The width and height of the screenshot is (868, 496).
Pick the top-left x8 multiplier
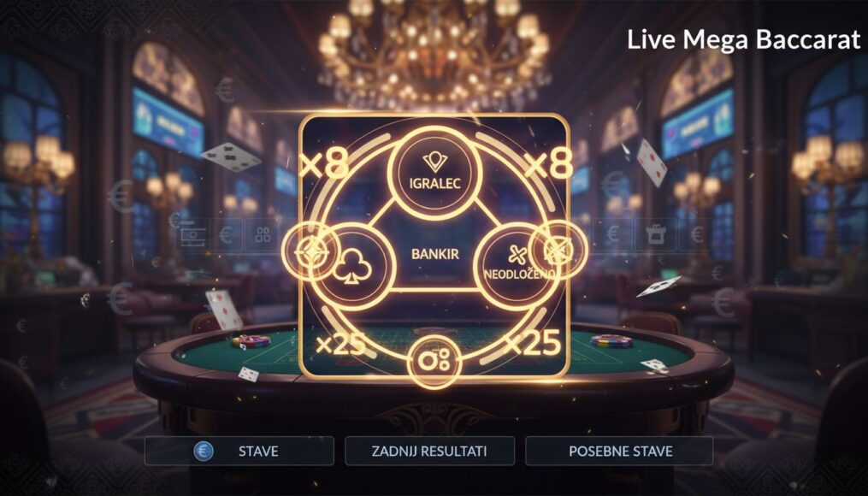(324, 164)
